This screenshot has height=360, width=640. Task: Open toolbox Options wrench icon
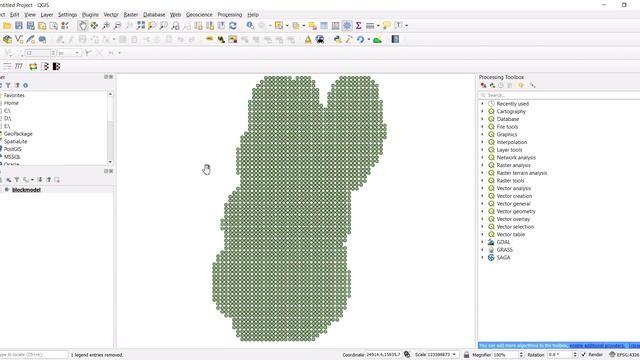tap(532, 85)
